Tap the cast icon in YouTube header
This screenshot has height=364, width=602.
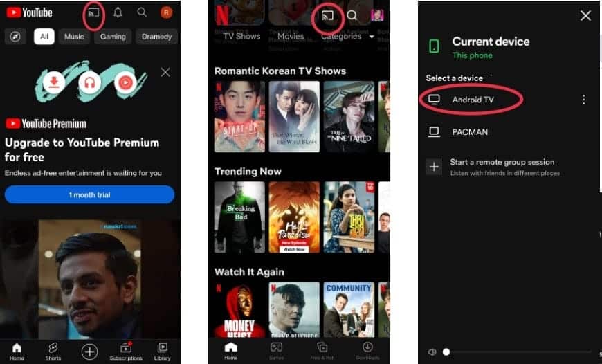[93, 12]
